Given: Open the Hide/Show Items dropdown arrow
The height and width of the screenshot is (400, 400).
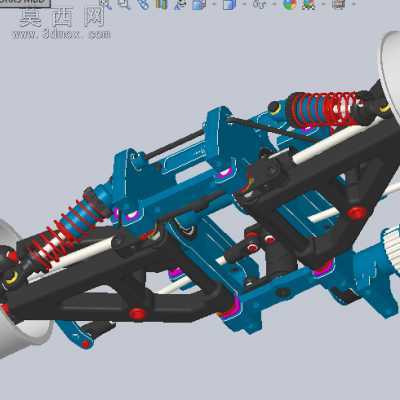Looking at the screenshot, I should (274, 4).
